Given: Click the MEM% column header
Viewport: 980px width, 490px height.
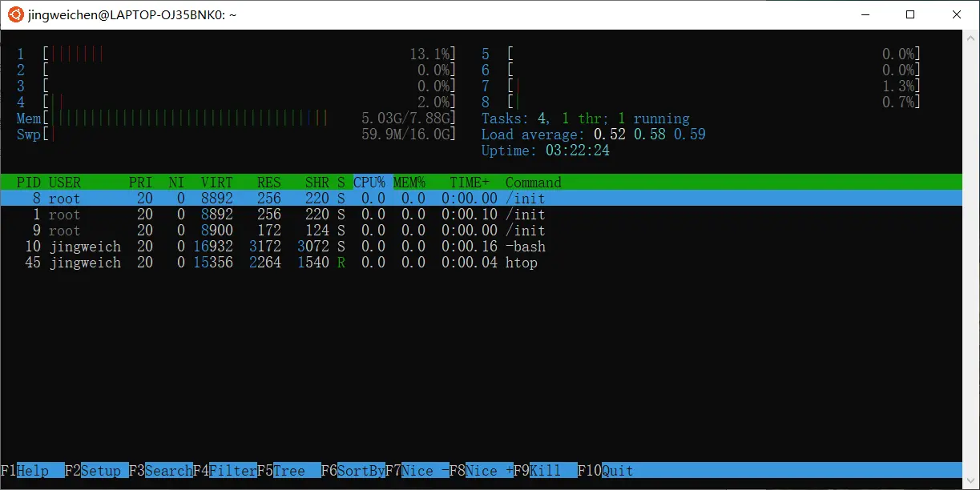Looking at the screenshot, I should [409, 183].
